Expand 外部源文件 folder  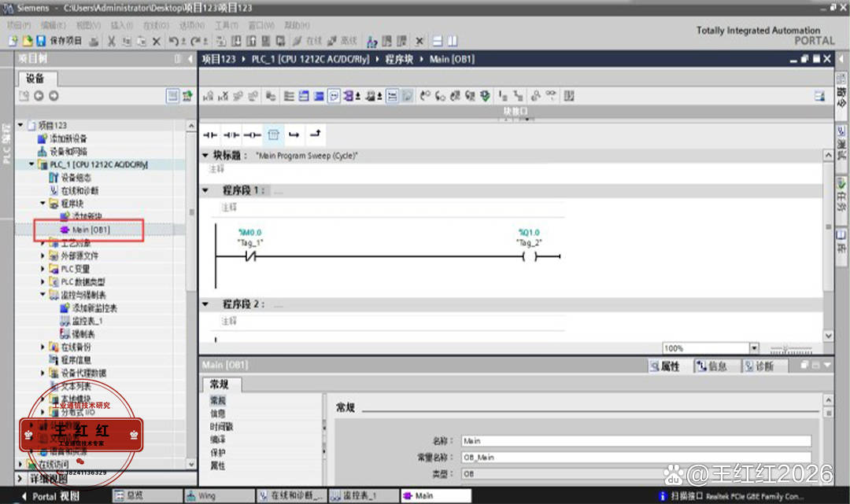pos(42,256)
